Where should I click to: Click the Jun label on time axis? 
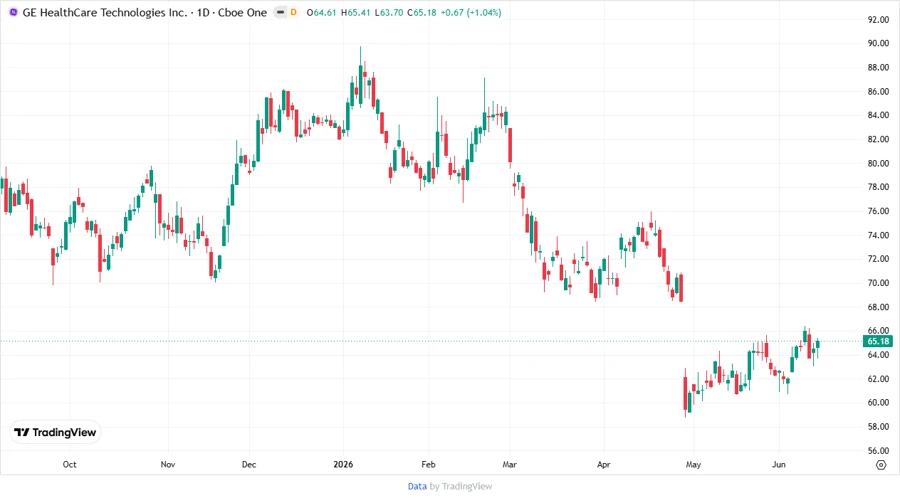point(779,464)
